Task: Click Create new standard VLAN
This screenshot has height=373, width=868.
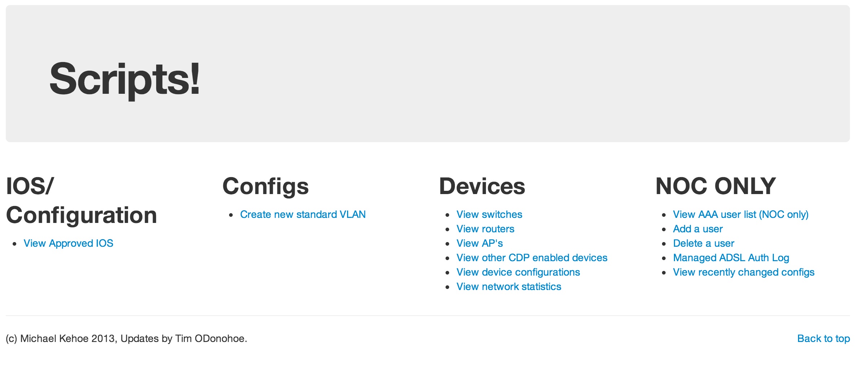Action: pyautogui.click(x=303, y=215)
